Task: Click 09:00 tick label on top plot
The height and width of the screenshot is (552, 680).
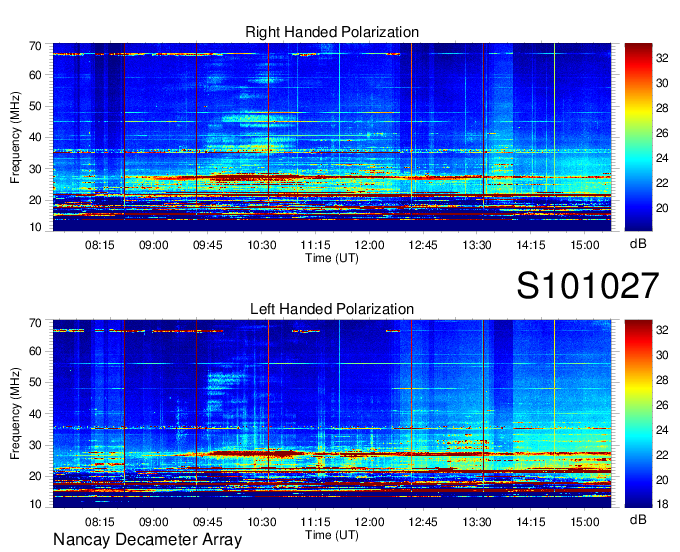Action: click(x=154, y=245)
